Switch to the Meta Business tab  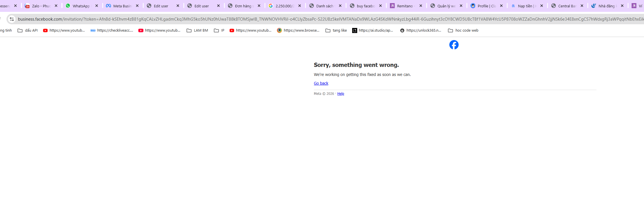point(123,6)
